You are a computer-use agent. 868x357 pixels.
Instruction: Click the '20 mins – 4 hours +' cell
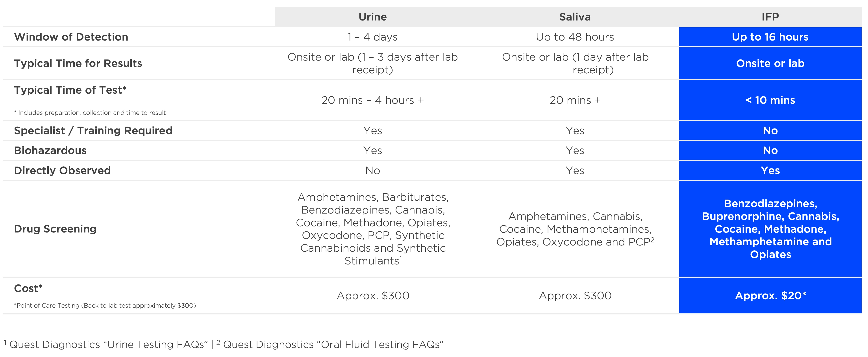point(372,100)
